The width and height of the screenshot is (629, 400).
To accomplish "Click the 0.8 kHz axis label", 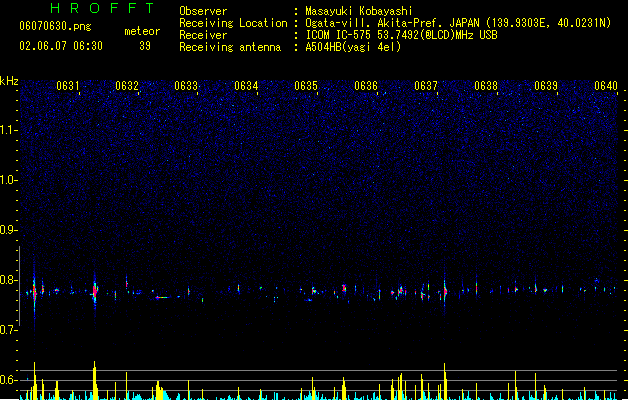I will (x=8, y=280).
